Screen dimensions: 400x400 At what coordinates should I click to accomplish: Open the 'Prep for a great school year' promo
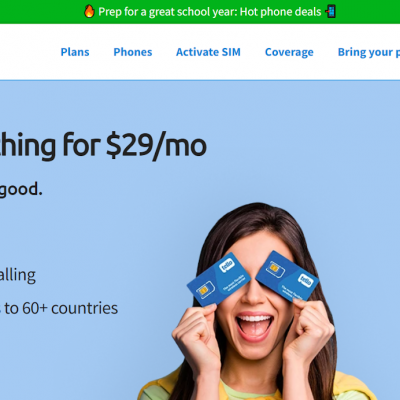pos(210,12)
